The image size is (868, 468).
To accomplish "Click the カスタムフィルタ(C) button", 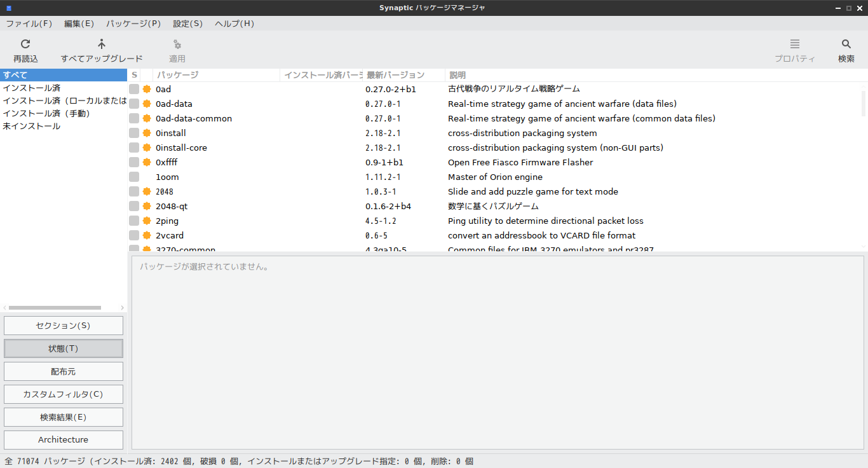I will [x=63, y=394].
